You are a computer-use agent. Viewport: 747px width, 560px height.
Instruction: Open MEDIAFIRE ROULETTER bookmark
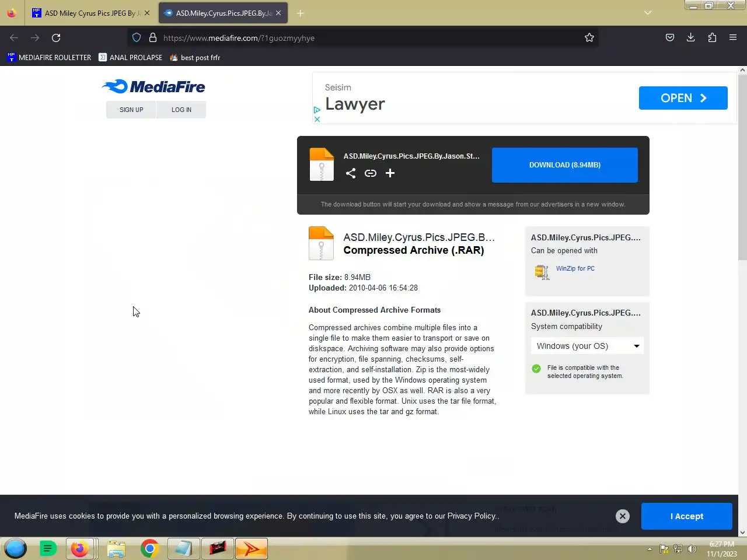[49, 57]
